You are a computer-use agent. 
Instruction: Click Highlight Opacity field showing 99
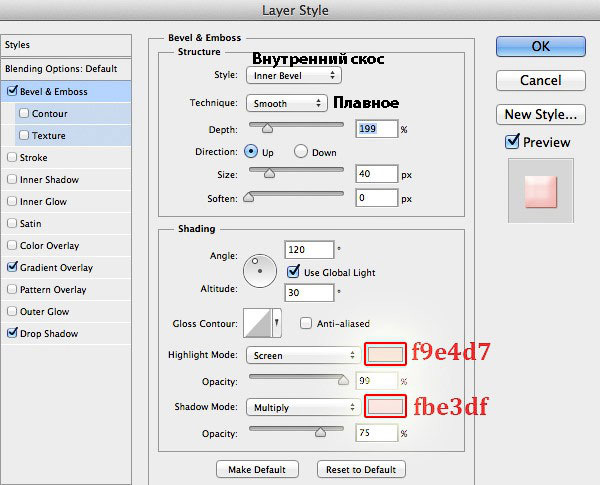click(x=377, y=381)
